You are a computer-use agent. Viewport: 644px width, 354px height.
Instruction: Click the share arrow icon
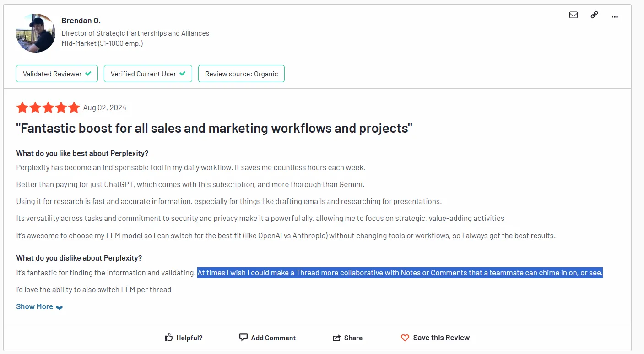pos(337,338)
